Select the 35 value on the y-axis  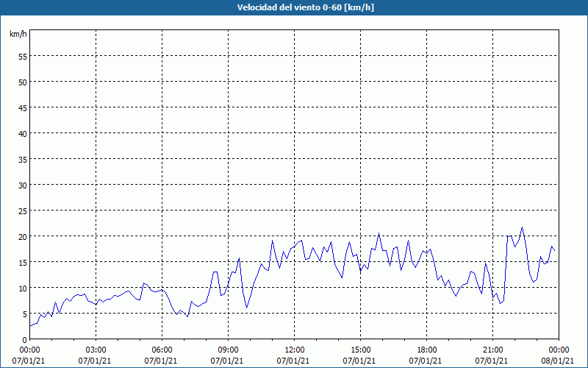pos(23,159)
